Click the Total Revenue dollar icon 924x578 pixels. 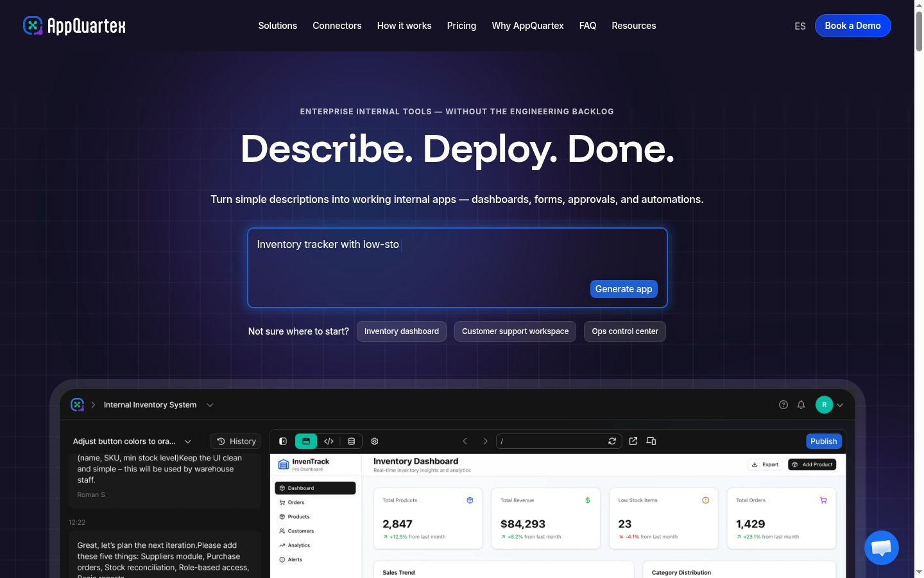pyautogui.click(x=588, y=500)
